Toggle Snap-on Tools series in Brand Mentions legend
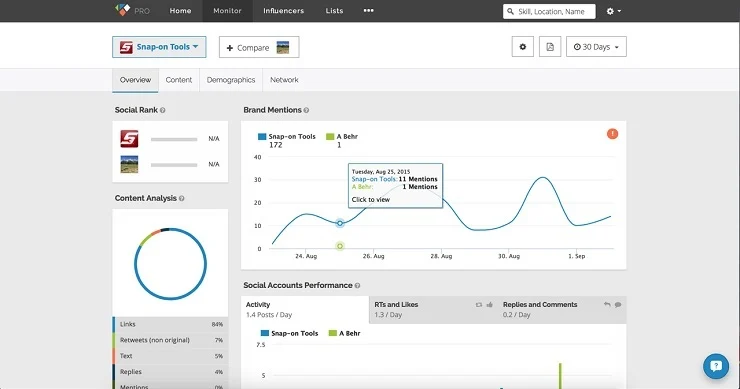 click(286, 136)
